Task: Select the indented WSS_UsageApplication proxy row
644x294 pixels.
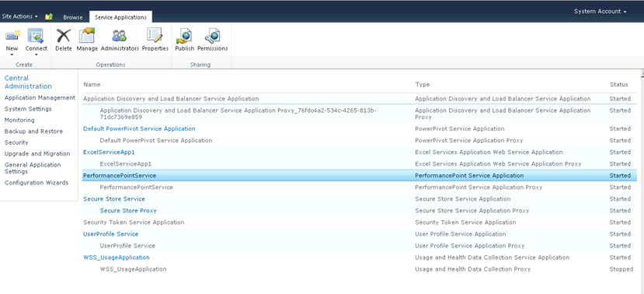Action: (360, 269)
